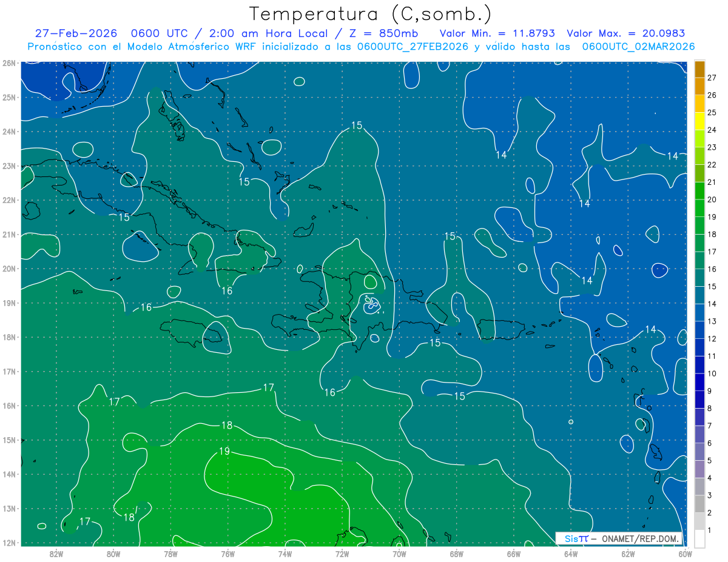
Task: Click the '12N' latitude axis label
Action: click(x=8, y=543)
